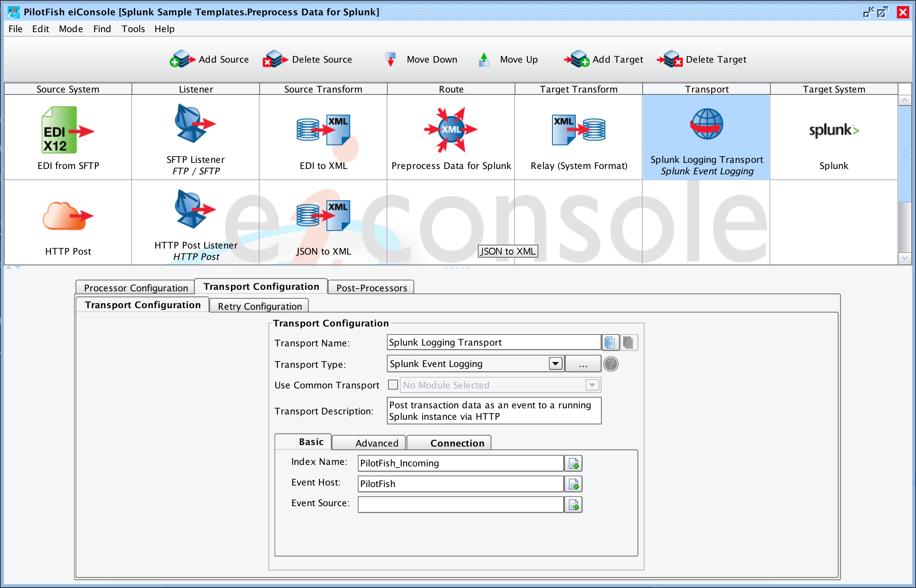
Task: Click the empty Event Source input field
Action: (x=461, y=505)
